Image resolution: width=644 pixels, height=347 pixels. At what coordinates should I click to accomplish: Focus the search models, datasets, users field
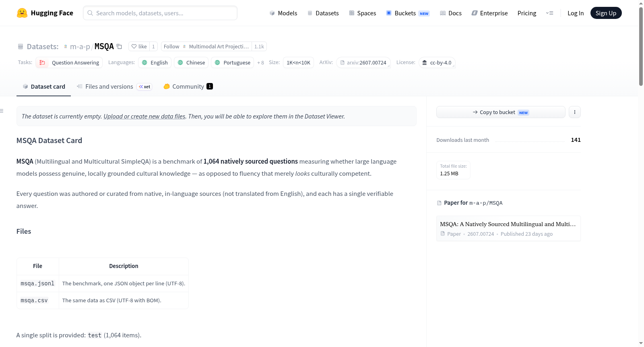click(x=160, y=13)
